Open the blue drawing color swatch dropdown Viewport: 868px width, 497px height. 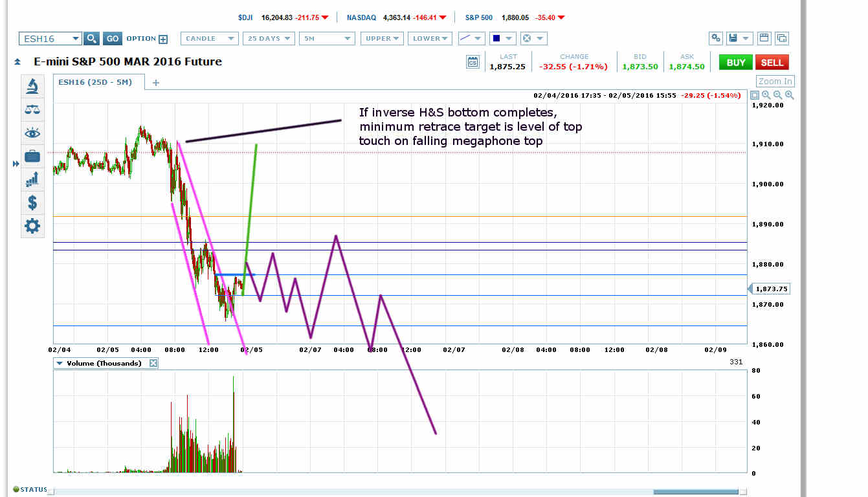point(502,39)
